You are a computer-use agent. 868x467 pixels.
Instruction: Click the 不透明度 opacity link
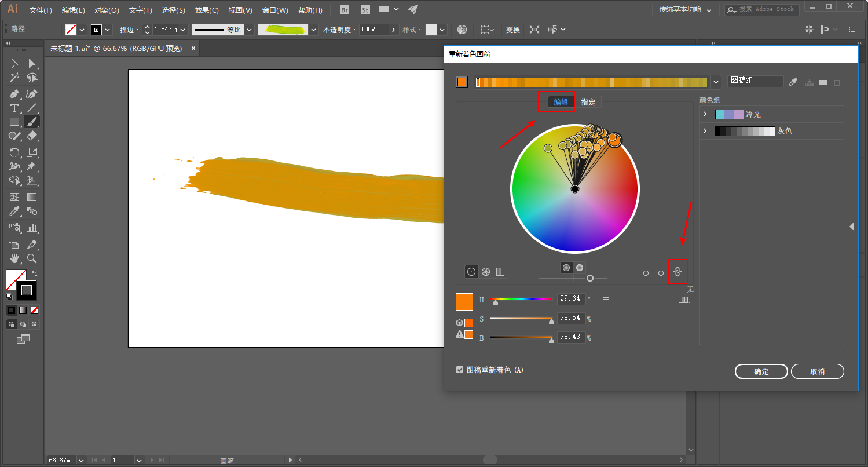point(339,30)
